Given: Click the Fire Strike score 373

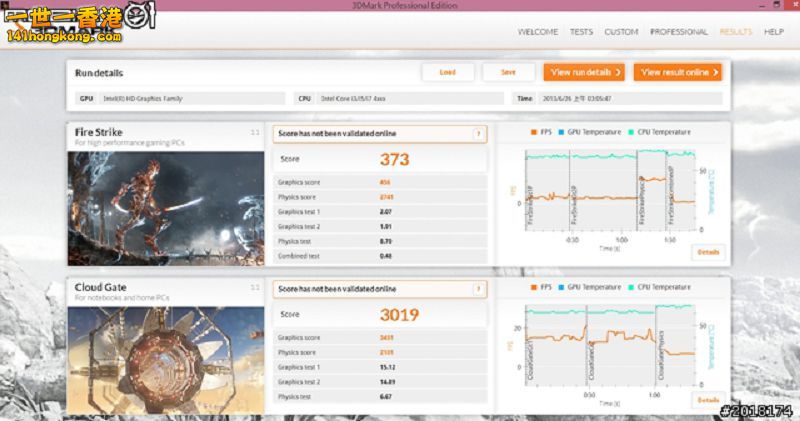Looking at the screenshot, I should point(394,159).
